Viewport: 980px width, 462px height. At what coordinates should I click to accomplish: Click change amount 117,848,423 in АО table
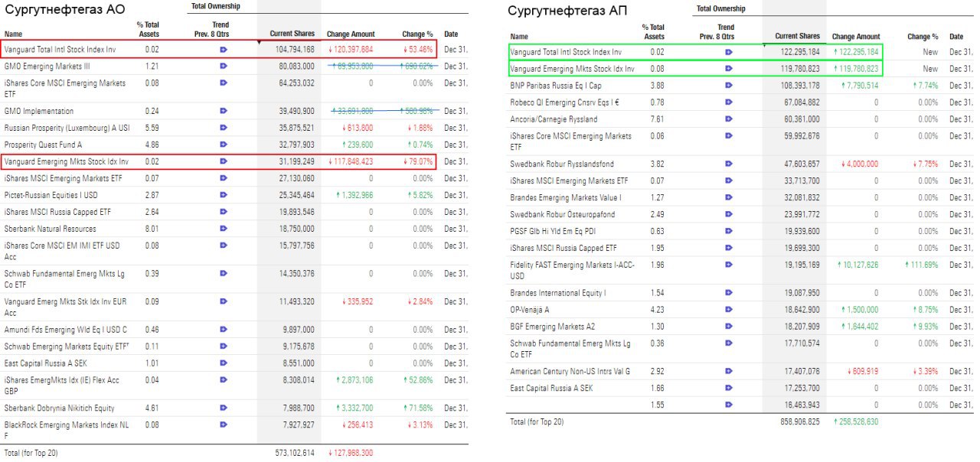[x=351, y=161]
